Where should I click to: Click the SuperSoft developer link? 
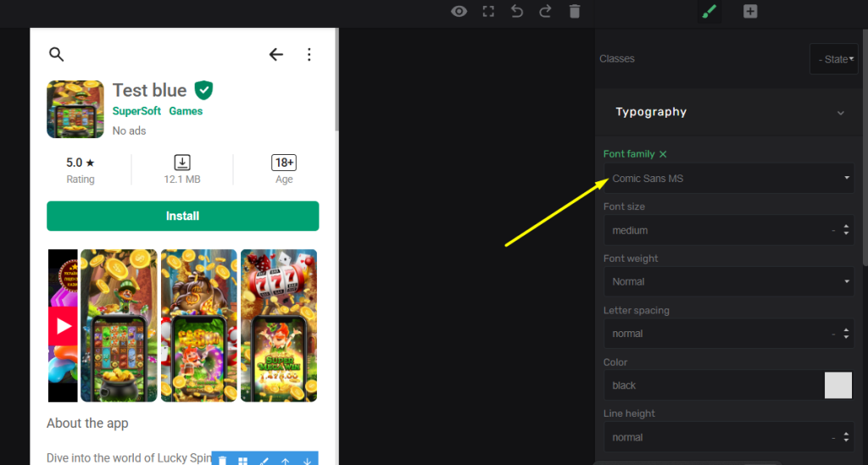click(x=136, y=111)
